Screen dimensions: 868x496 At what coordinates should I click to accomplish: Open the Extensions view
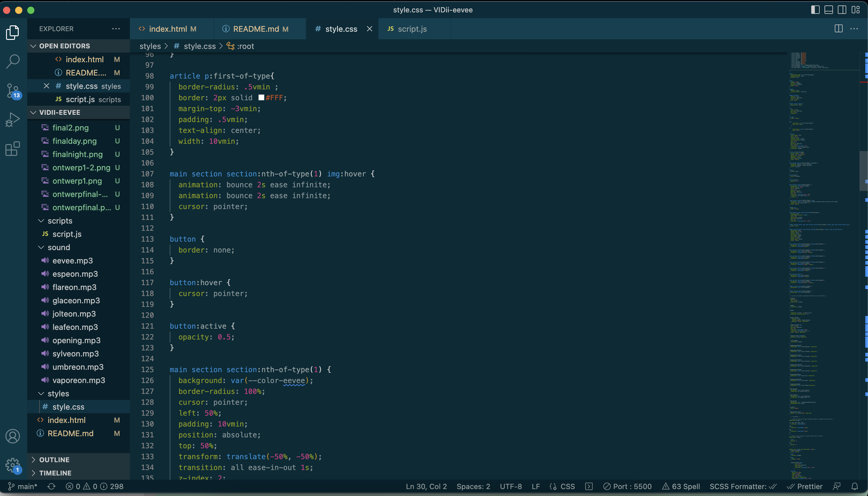click(x=13, y=149)
